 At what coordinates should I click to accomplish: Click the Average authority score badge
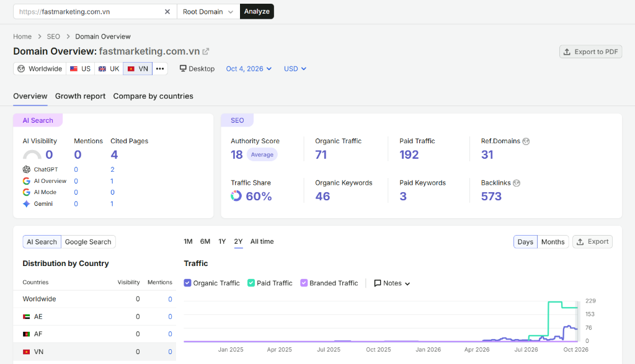pos(262,154)
